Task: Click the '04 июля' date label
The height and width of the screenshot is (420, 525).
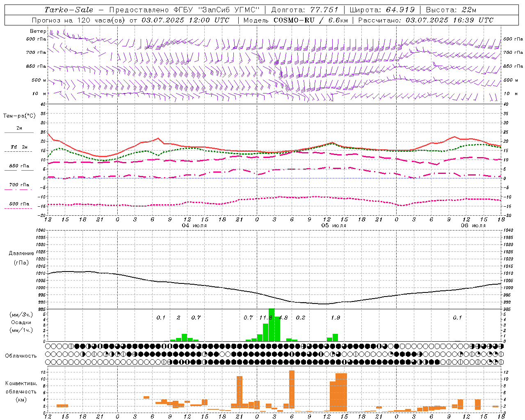Action: coord(194,226)
